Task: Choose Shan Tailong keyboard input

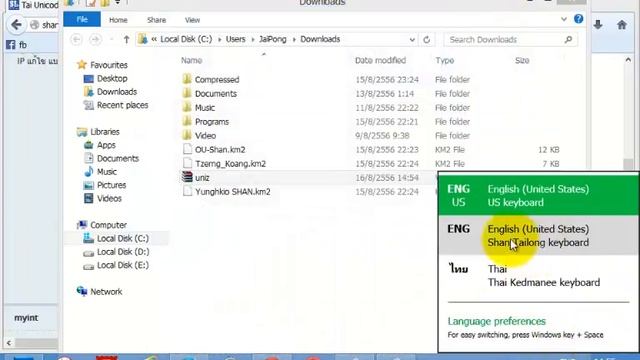Action: [538, 236]
